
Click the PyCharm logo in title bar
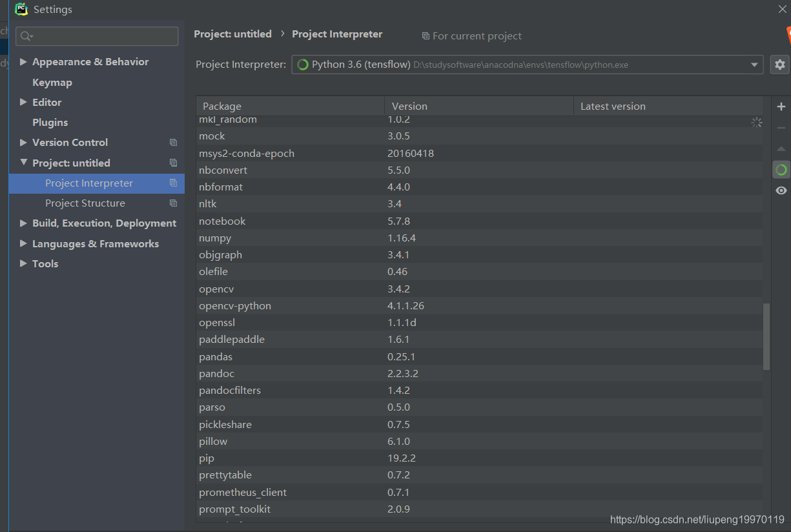[x=21, y=9]
